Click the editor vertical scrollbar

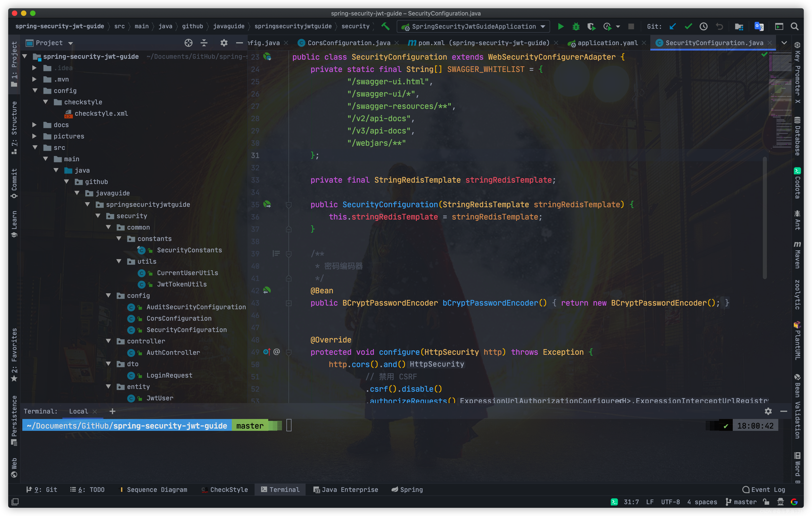pos(765,217)
